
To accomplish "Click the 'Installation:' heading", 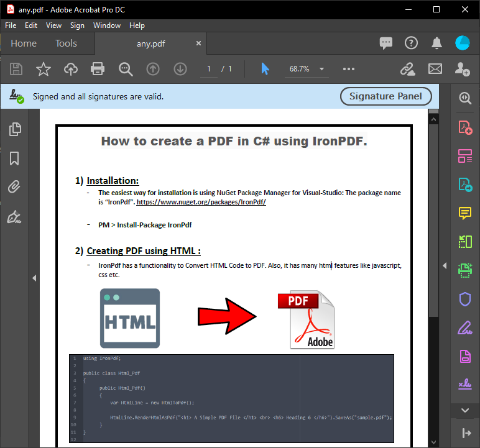I will pos(113,181).
